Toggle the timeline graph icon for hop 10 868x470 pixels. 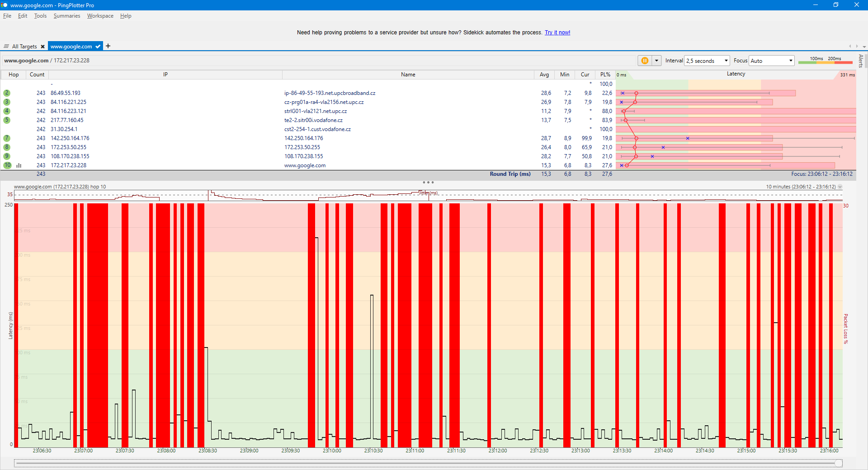(x=19, y=165)
